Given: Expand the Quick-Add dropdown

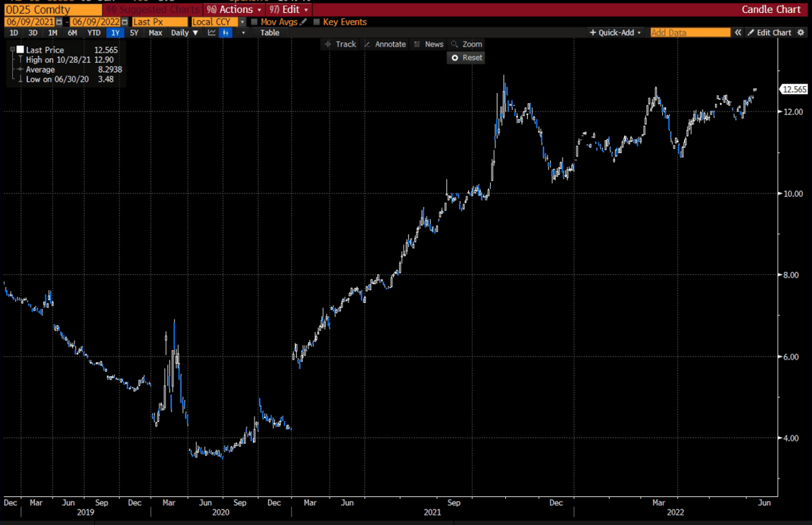Looking at the screenshot, I should [x=615, y=33].
